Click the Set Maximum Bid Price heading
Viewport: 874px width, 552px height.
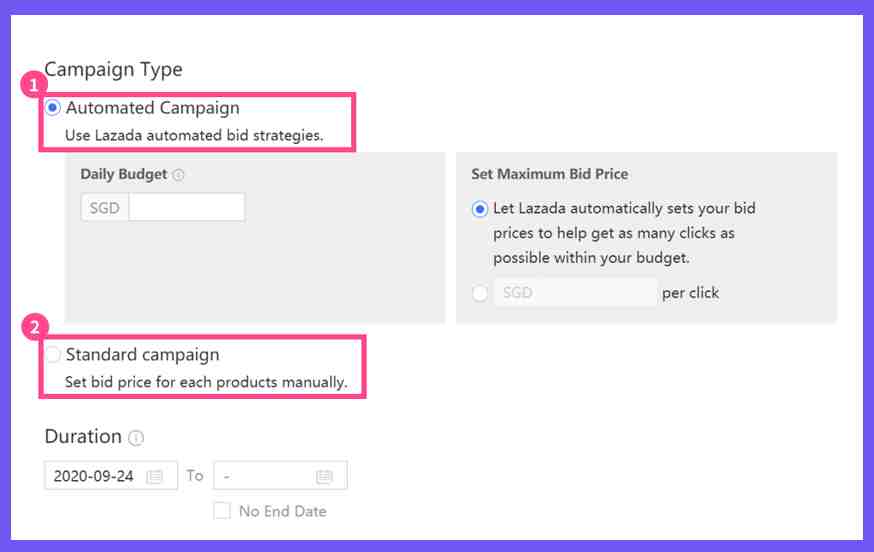550,174
